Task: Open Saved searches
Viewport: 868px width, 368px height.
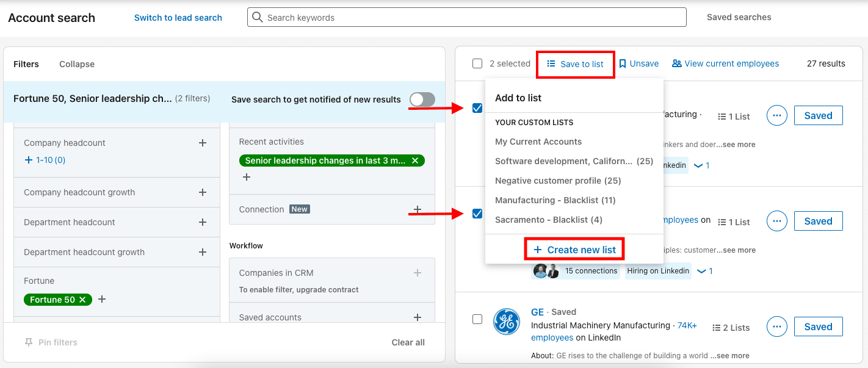Action: (739, 17)
